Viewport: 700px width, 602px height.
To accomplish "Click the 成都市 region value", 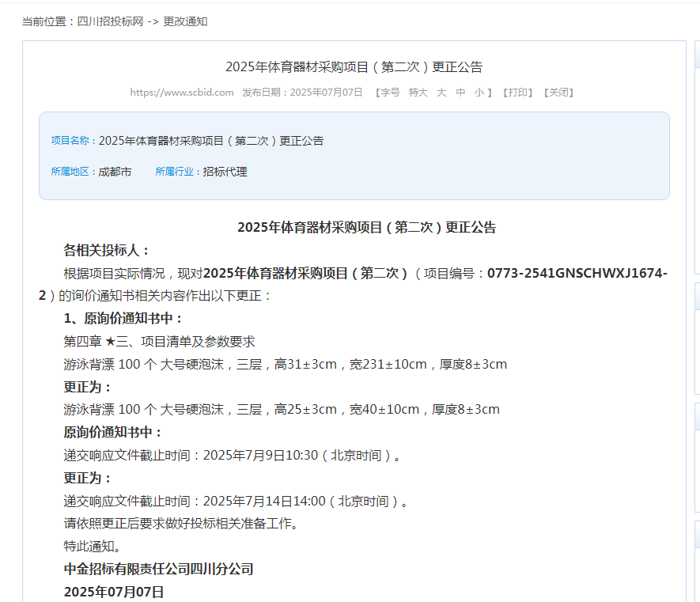I will point(115,172).
